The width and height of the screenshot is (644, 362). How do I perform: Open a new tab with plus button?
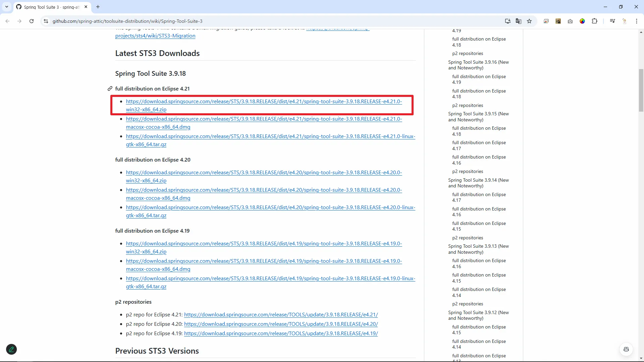[x=98, y=7]
